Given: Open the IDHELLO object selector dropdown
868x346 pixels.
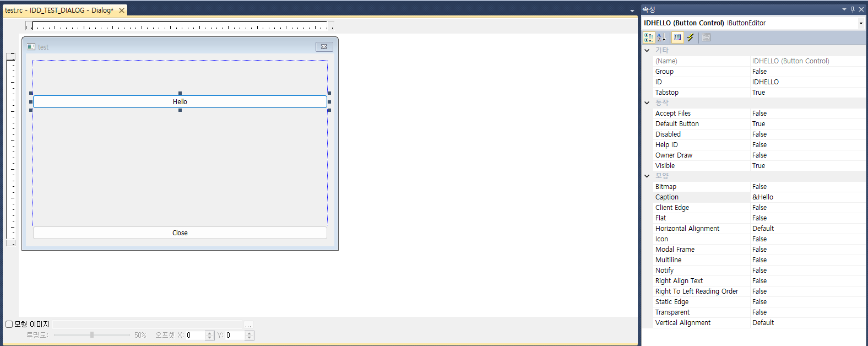Looking at the screenshot, I should (861, 23).
